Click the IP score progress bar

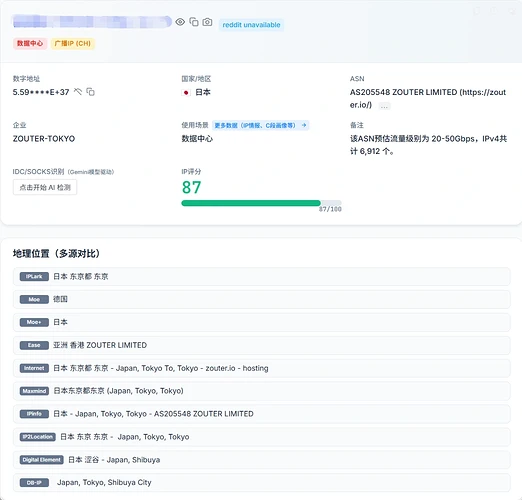click(x=261, y=203)
